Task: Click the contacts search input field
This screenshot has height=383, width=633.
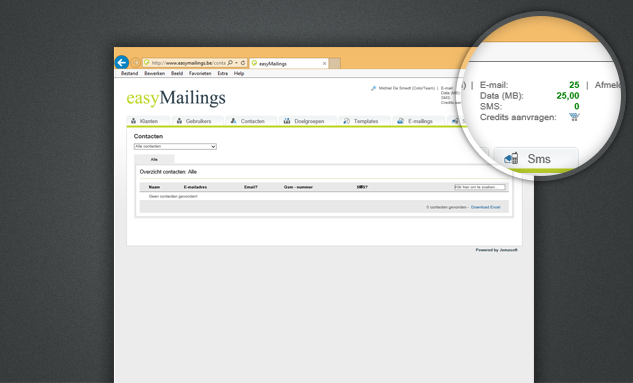Action: click(x=480, y=187)
